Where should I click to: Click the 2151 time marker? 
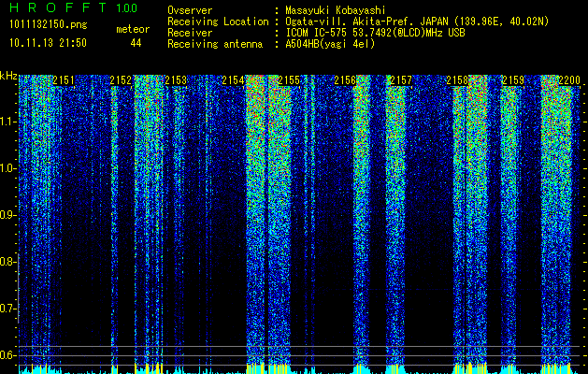(x=64, y=80)
